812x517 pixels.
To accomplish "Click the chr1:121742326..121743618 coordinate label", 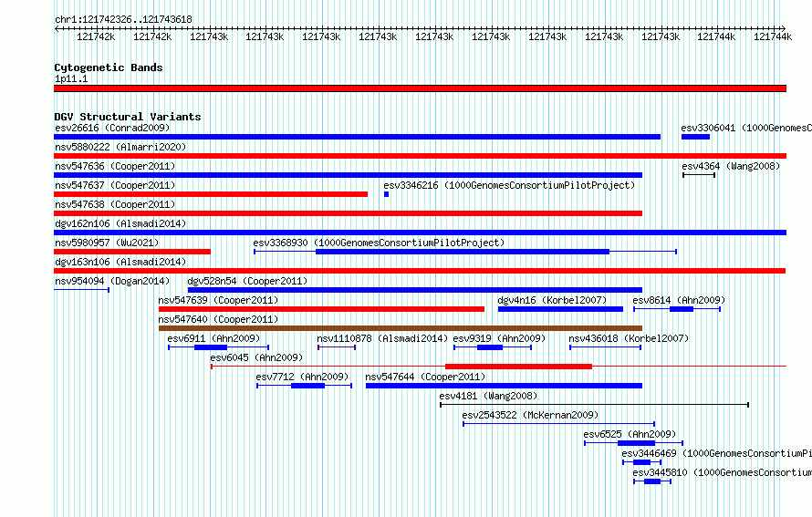I will click(123, 19).
